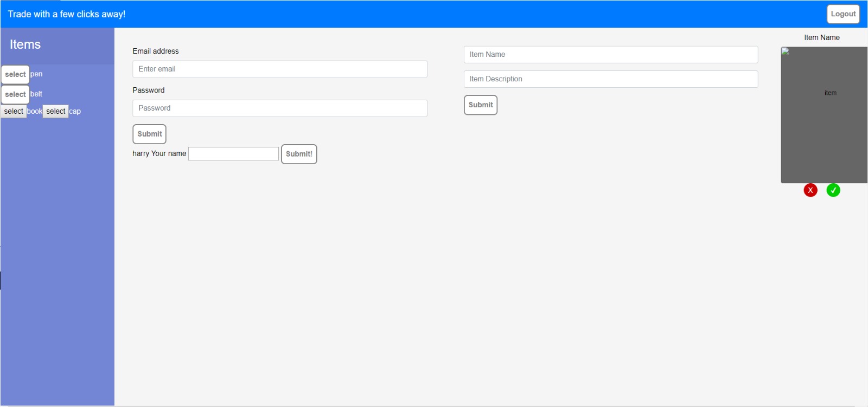
Task: Click the 'Email address' label
Action: [x=156, y=51]
